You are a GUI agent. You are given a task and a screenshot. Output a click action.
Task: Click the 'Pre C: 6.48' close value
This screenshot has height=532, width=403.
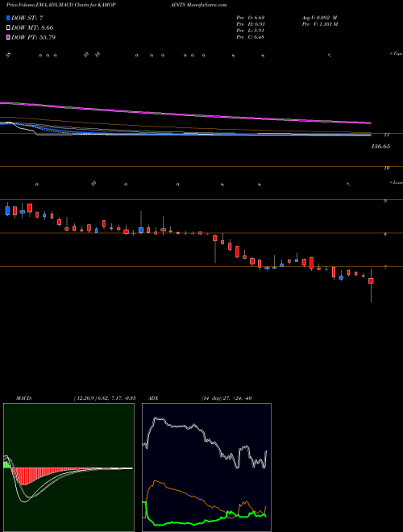click(251, 37)
